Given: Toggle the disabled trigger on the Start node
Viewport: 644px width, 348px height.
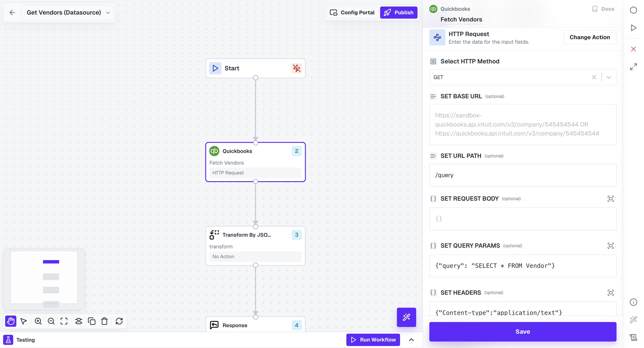Looking at the screenshot, I should [296, 68].
